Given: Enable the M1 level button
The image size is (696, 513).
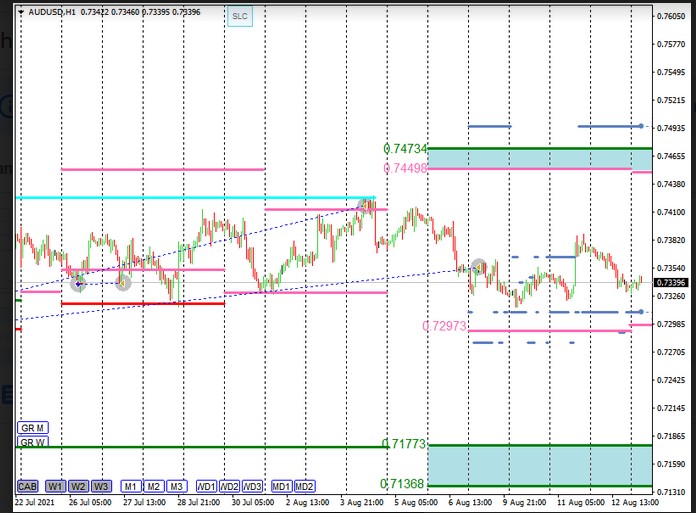Looking at the screenshot, I should [131, 486].
